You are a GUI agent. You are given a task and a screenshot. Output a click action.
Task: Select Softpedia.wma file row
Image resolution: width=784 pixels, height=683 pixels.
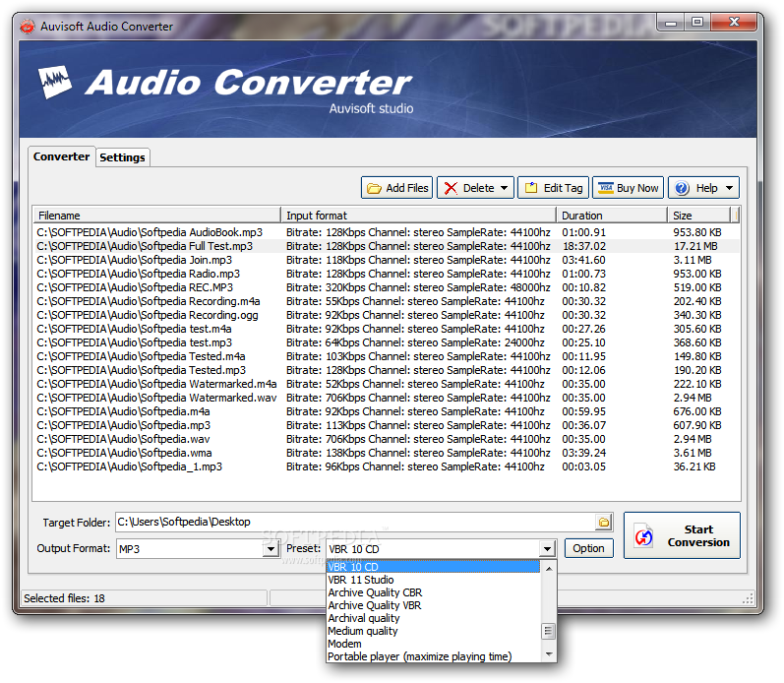point(386,453)
